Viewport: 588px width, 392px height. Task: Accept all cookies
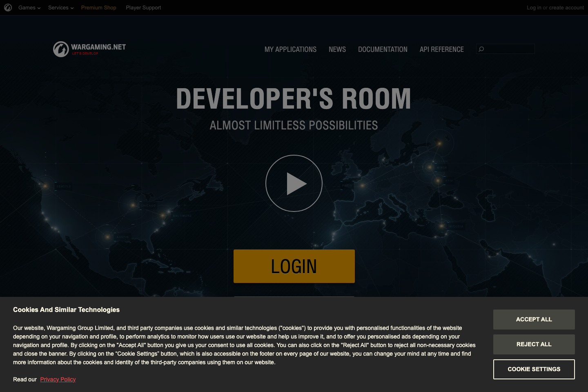tap(534, 319)
